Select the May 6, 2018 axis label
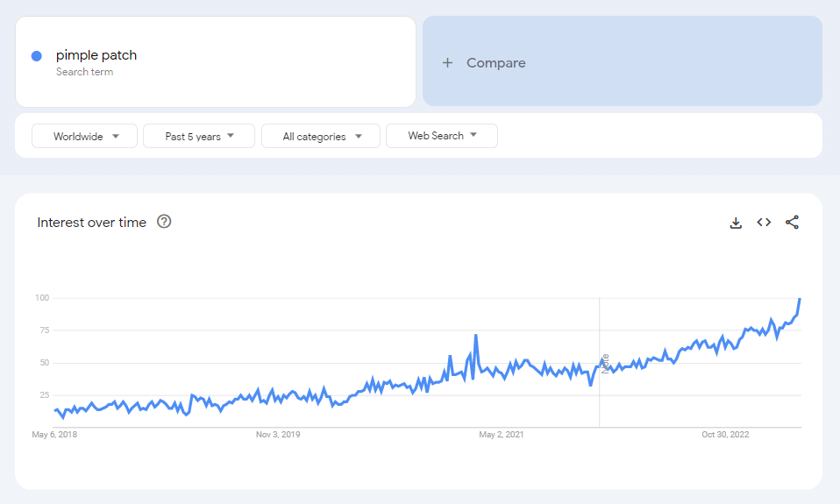Screen dimensions: 840x504 point(54,434)
